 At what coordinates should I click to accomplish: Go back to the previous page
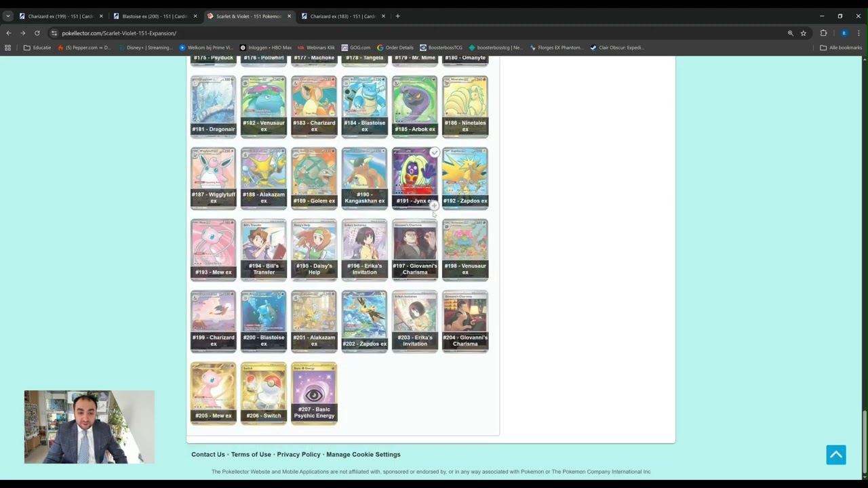coord(8,33)
